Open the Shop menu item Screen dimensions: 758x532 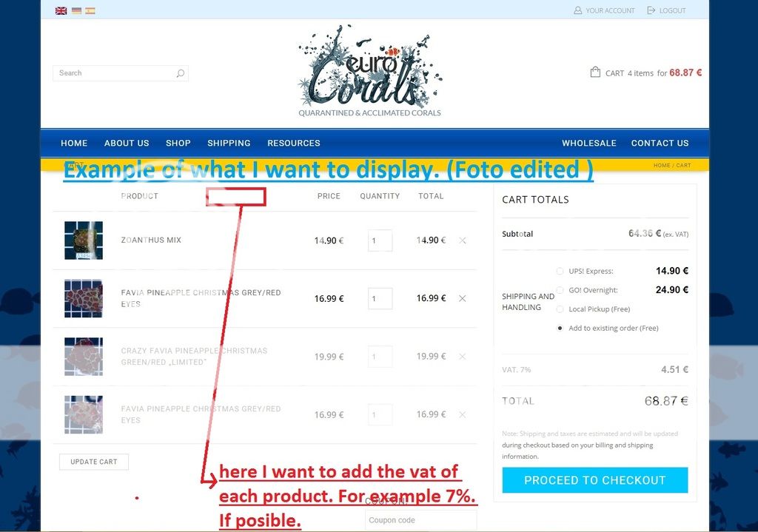tap(178, 143)
